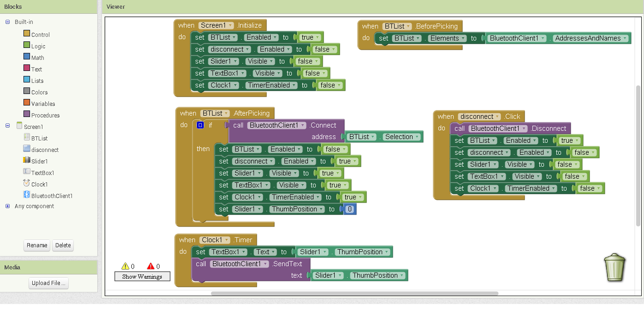Click the BluetoothClient1 Disconnect call block
The width and height of the screenshot is (644, 332).
coord(510,128)
